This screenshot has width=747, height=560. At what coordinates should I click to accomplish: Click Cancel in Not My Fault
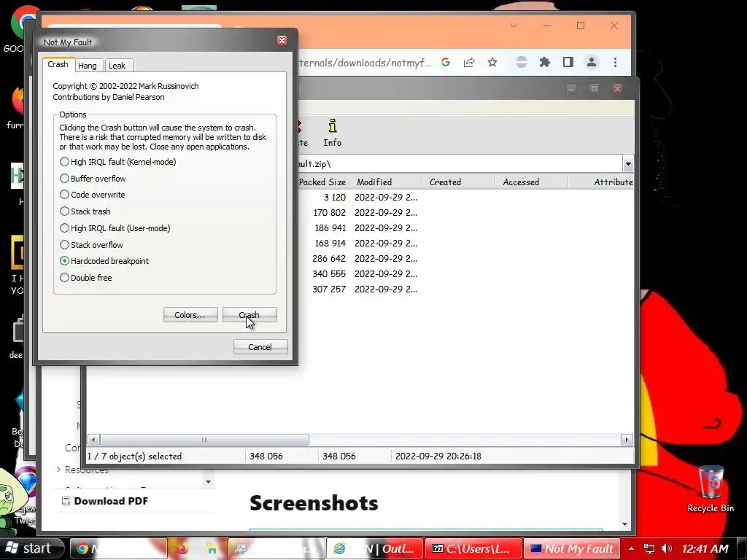(260, 346)
